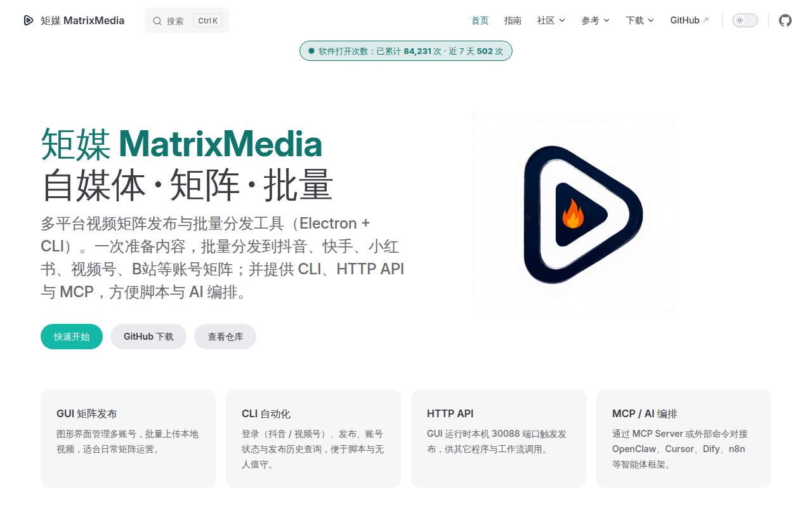Viewport: 812px width, 508px height.
Task: Click the 矩媒 MatrixMedia site title
Action: 82,20
